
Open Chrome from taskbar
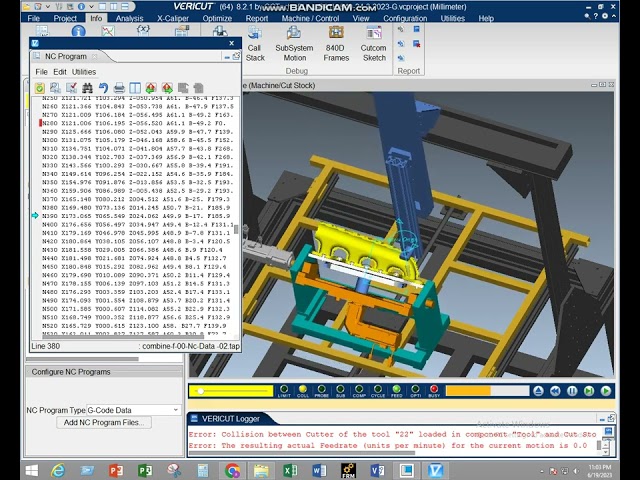[x=232, y=471]
